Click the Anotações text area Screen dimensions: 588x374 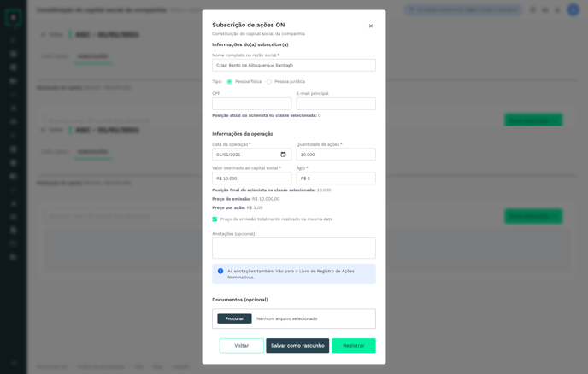294,248
